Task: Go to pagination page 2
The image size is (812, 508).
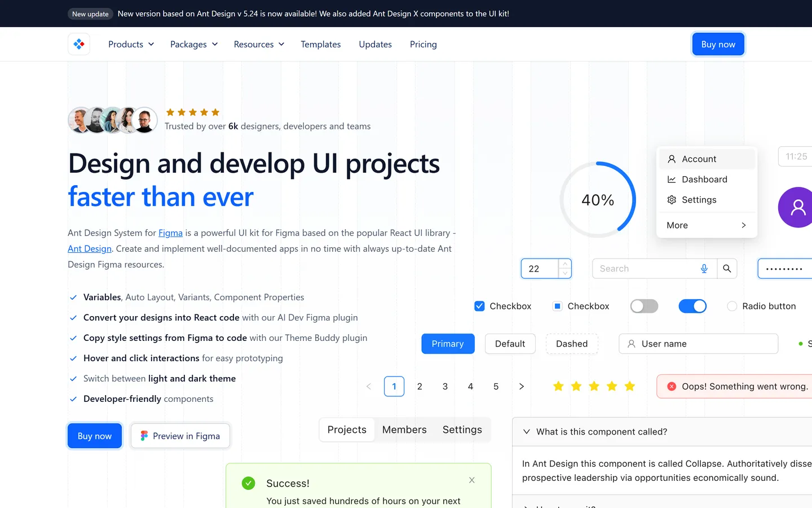Action: click(420, 387)
